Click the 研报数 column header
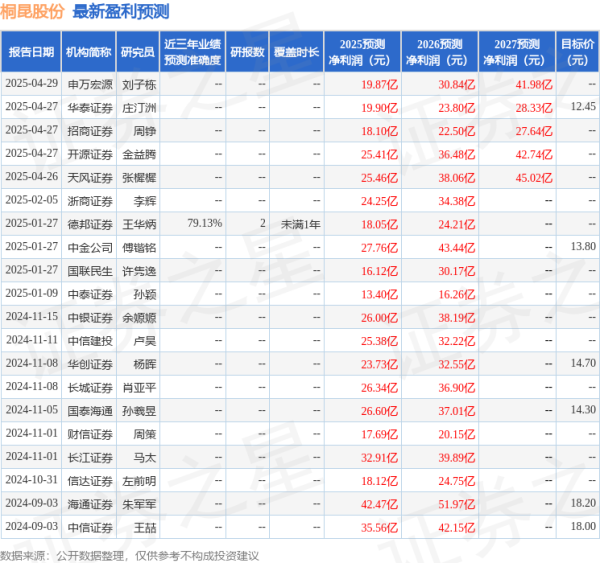The image size is (600, 563). click(x=248, y=51)
